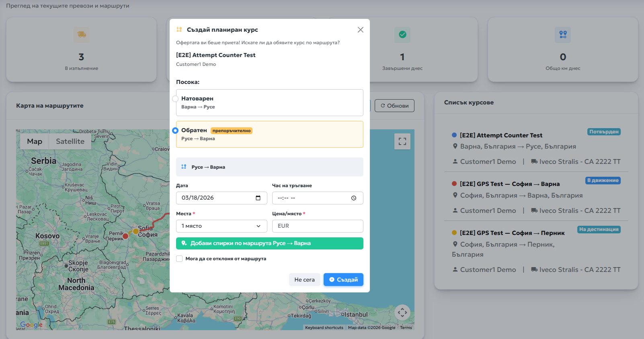644x339 pixels.
Task: Click the EUR price per seat field
Action: pos(318,226)
